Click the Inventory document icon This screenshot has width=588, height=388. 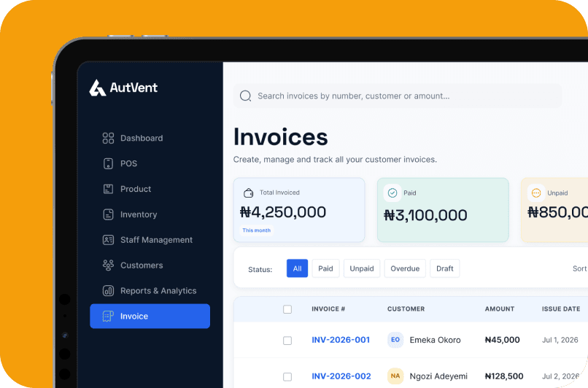(108, 214)
